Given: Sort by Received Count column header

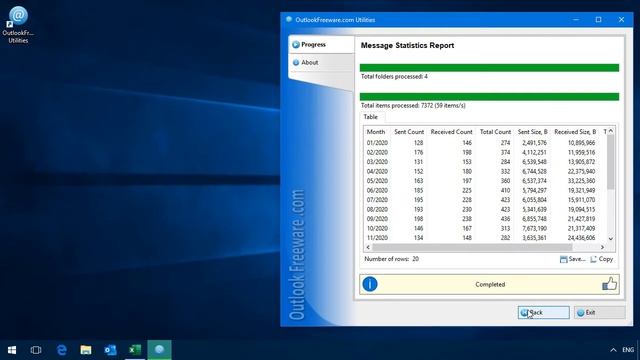Looking at the screenshot, I should point(451,132).
